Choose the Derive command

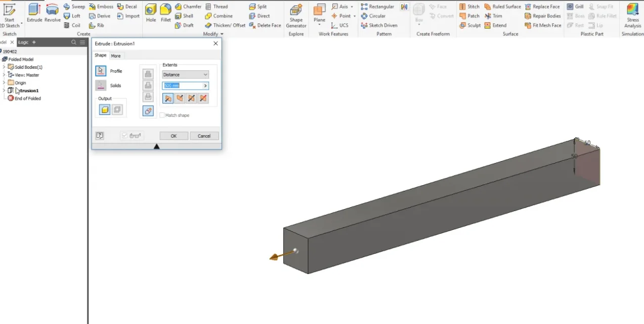[100, 16]
